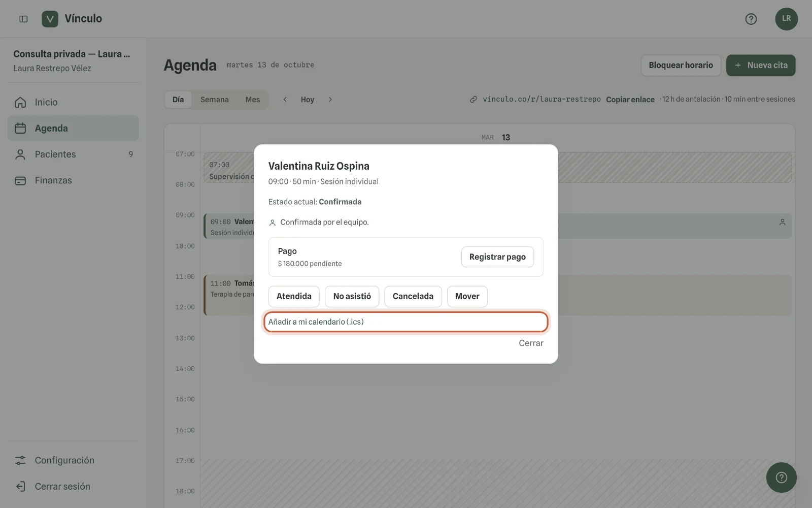The width and height of the screenshot is (812, 508).
Task: Click the Inicio home icon
Action: coord(20,102)
